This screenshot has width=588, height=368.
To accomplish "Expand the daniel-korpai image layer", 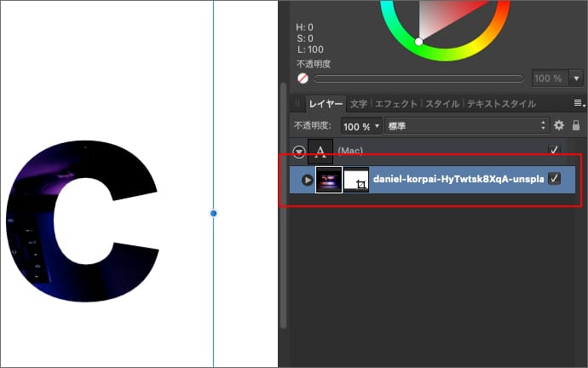I will point(307,180).
